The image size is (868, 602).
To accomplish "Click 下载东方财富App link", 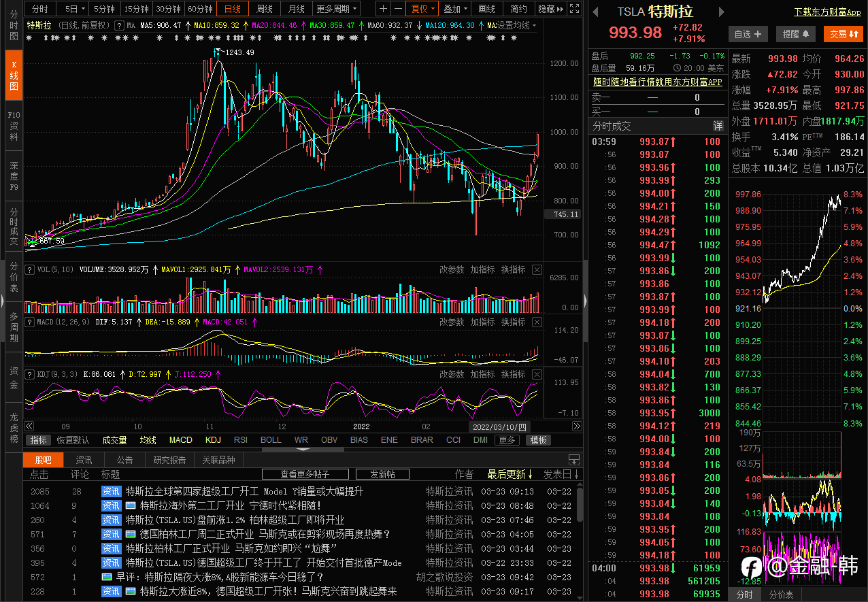I will coord(827,12).
